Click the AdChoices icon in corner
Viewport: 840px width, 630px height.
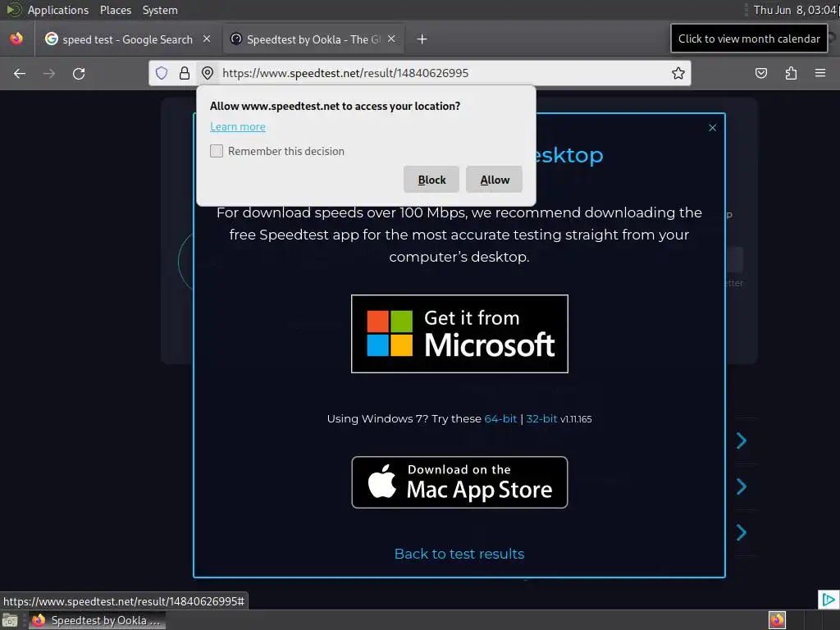(x=829, y=599)
